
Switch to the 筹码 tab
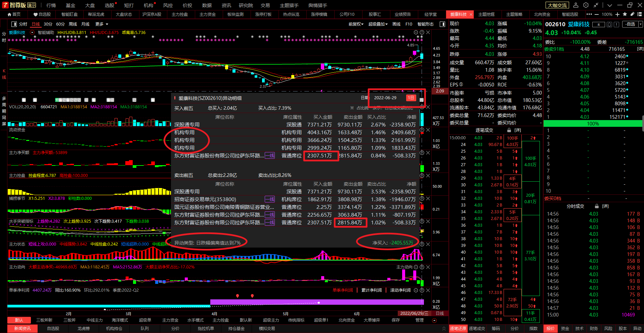(x=496, y=328)
